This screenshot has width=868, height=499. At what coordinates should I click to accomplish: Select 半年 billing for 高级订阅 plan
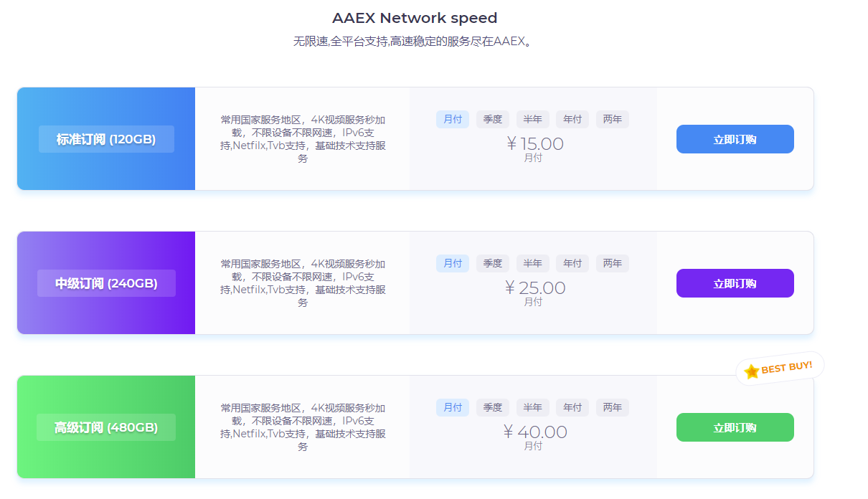(x=532, y=407)
